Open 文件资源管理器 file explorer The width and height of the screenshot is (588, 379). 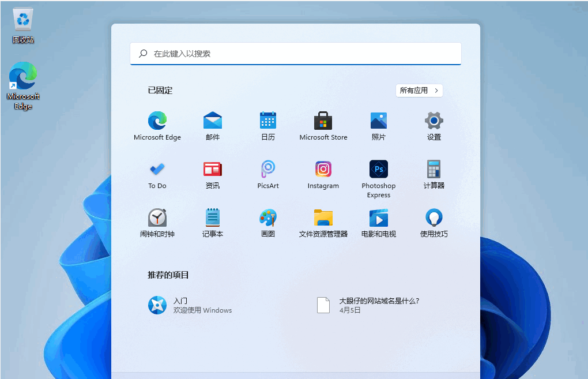coord(323,223)
